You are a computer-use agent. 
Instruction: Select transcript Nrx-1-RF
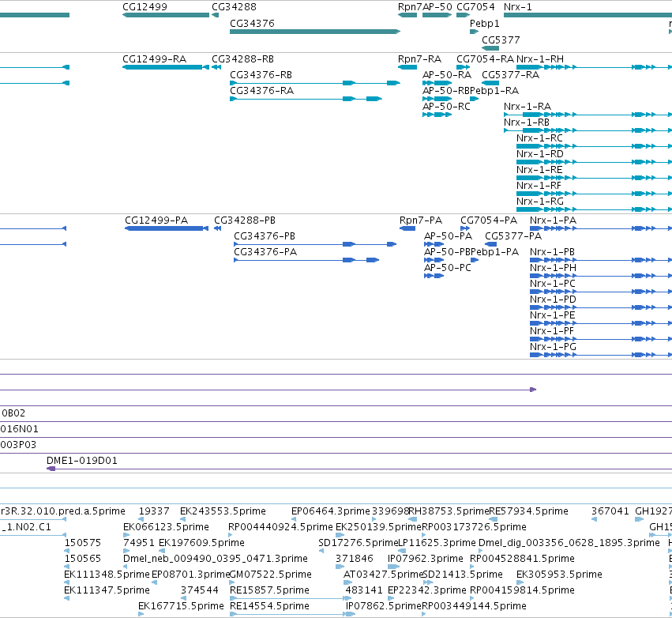(539, 187)
